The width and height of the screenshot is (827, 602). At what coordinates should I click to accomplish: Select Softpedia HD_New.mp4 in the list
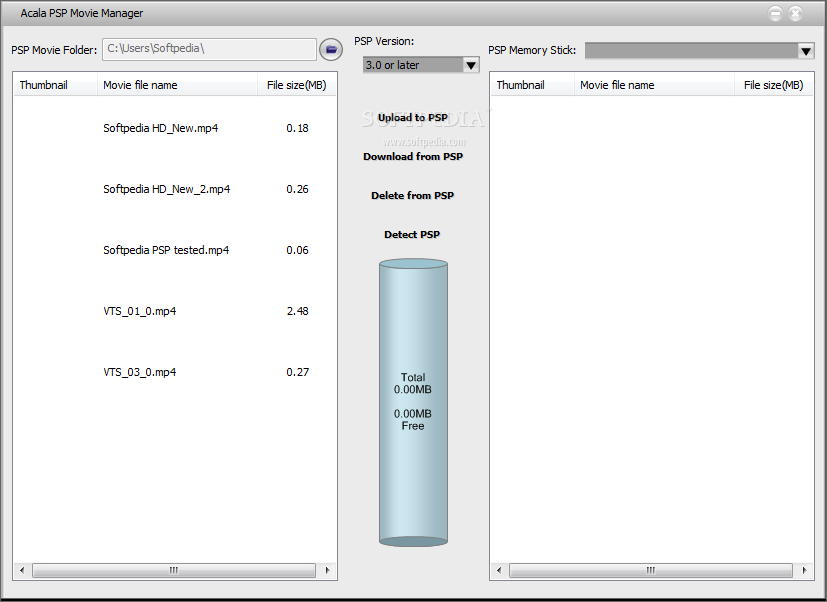[160, 128]
